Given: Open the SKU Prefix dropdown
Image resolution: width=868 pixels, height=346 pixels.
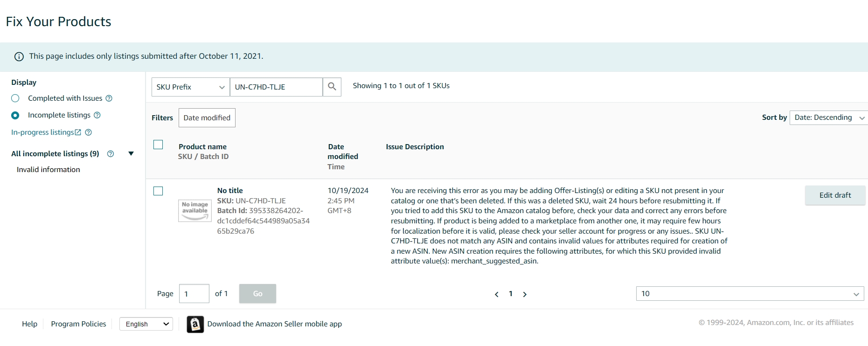Looking at the screenshot, I should point(190,87).
